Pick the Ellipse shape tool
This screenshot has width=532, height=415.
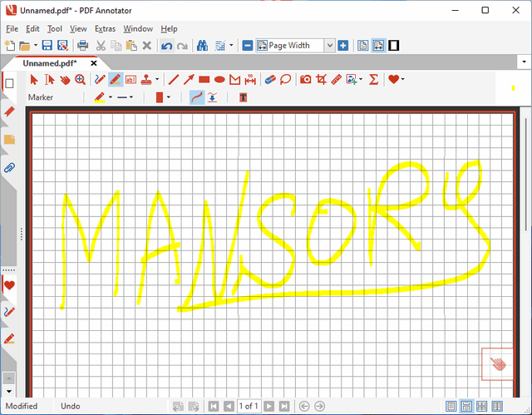click(219, 80)
